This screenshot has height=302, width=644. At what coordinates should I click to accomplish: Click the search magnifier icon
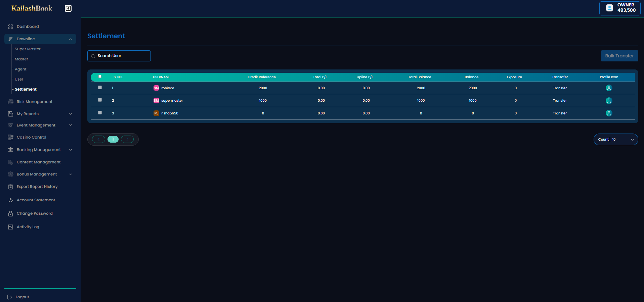coord(93,56)
